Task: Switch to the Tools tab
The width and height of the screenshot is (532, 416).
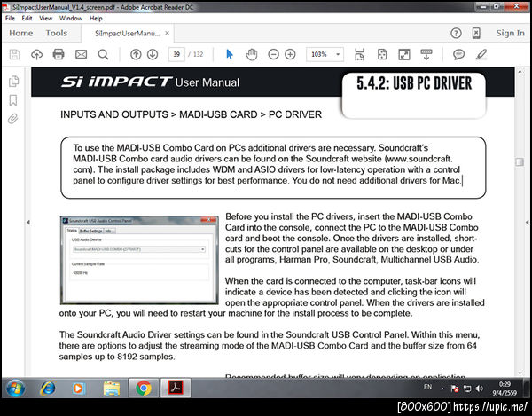Action: click(57, 33)
